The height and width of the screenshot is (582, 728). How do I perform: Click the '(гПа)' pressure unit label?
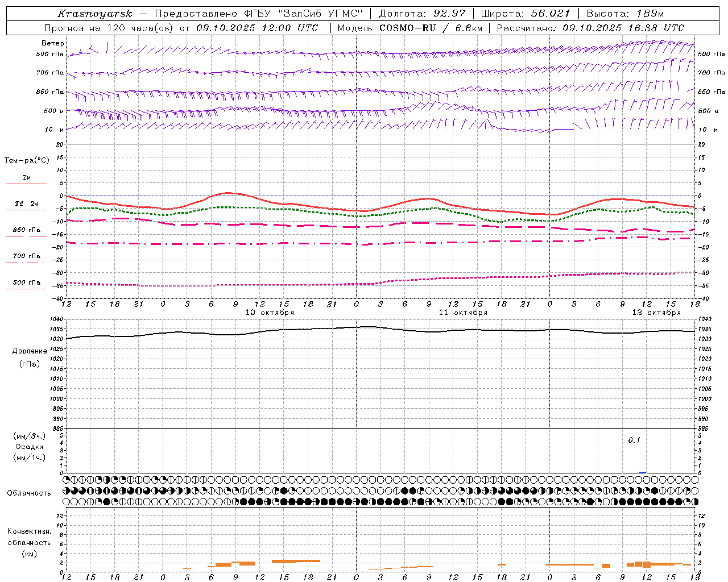tap(30, 364)
